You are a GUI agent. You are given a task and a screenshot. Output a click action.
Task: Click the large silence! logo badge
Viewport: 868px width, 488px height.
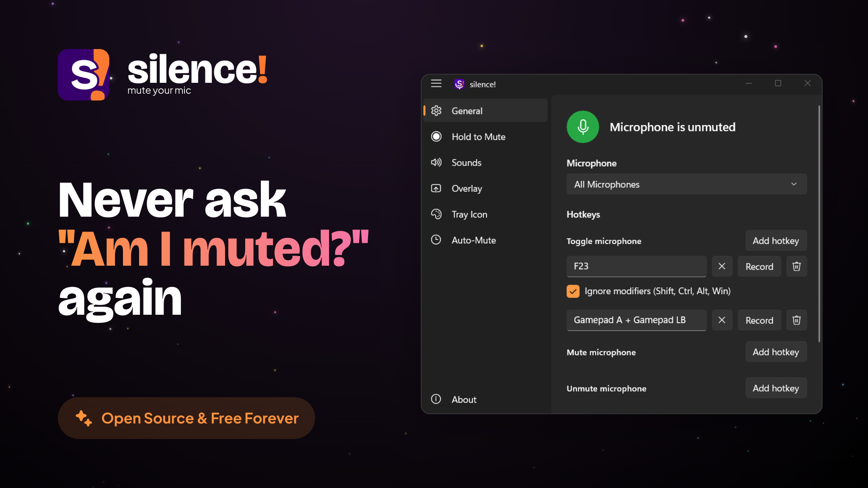coord(84,75)
